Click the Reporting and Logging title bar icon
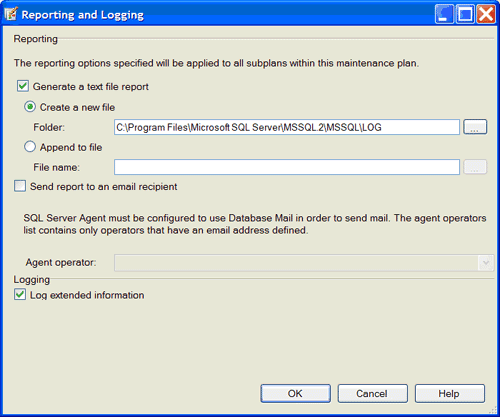The width and height of the screenshot is (500, 417). point(11,14)
